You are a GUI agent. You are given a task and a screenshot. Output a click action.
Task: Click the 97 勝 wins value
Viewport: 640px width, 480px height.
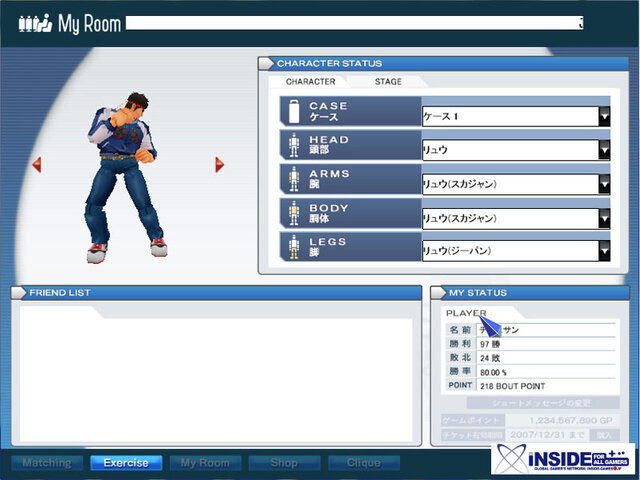[x=490, y=344]
